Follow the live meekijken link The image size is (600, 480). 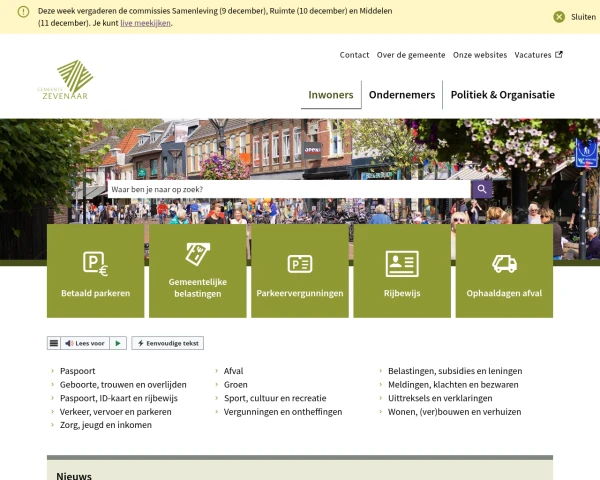point(145,23)
